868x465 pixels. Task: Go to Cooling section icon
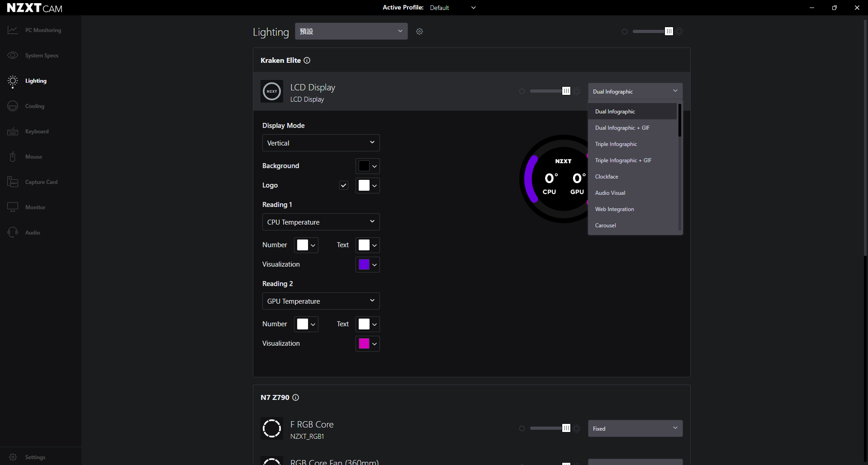(13, 106)
